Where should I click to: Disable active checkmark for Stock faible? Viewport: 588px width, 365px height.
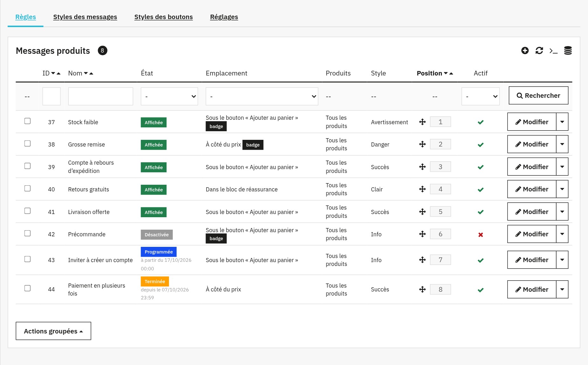tap(481, 122)
